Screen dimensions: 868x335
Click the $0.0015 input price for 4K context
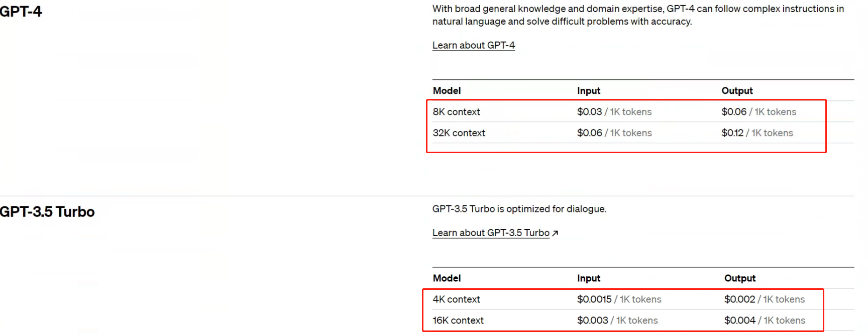[x=594, y=299]
